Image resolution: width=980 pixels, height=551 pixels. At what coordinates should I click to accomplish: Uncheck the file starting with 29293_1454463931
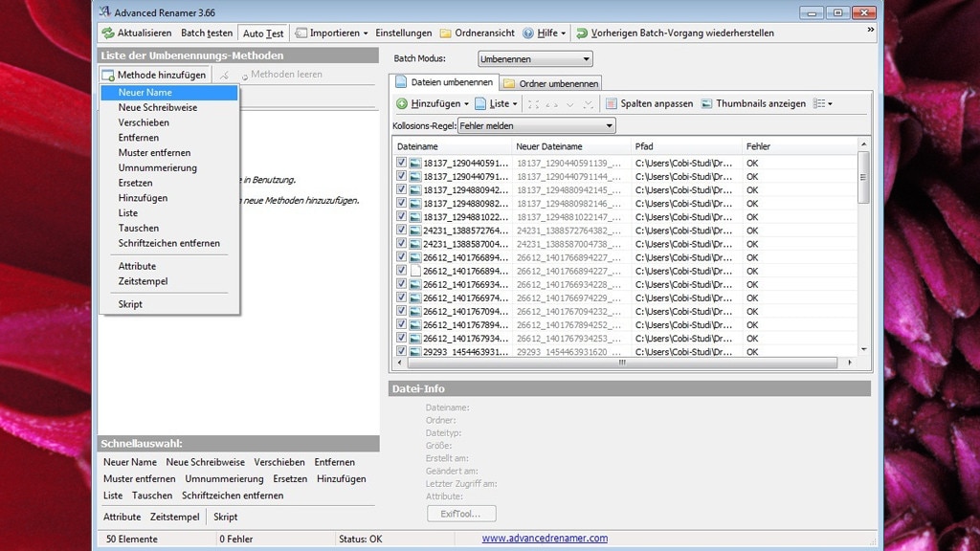[x=401, y=351]
